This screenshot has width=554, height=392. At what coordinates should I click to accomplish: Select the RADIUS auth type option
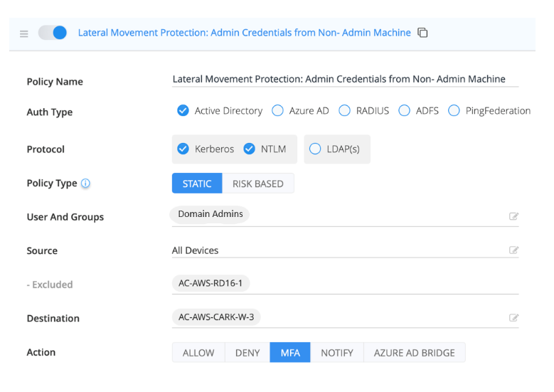pyautogui.click(x=345, y=111)
